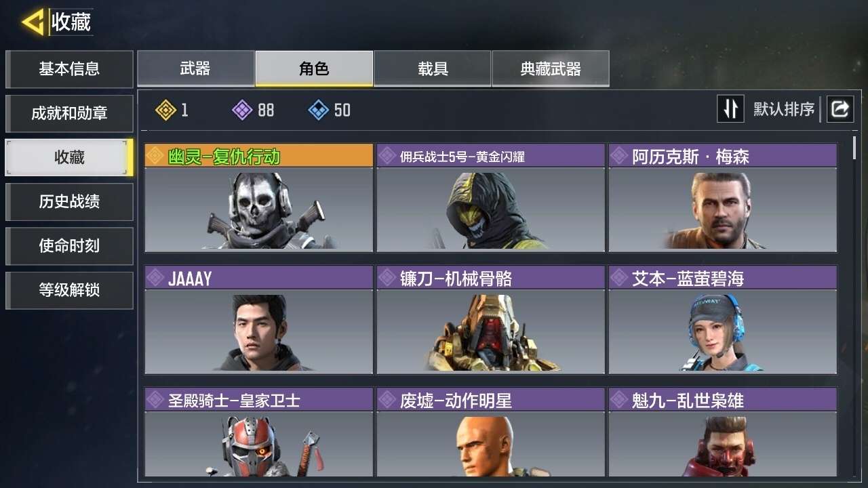This screenshot has width=868, height=488.
Task: Click the sort order arrows icon
Action: point(730,108)
